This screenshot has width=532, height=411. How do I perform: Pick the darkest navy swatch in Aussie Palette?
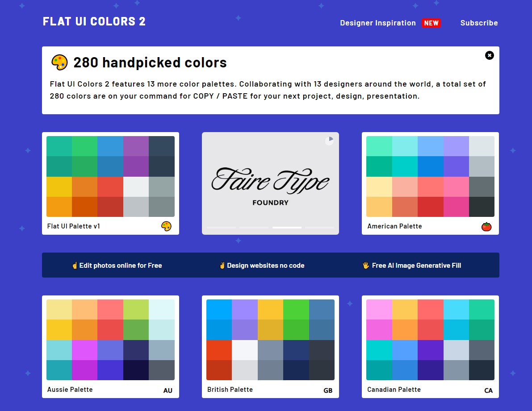point(136,370)
